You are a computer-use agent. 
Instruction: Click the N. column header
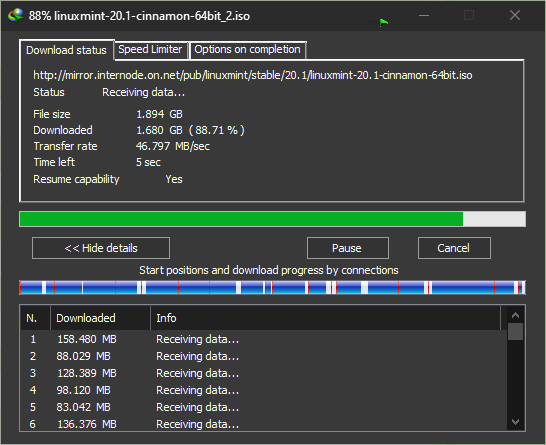35,318
